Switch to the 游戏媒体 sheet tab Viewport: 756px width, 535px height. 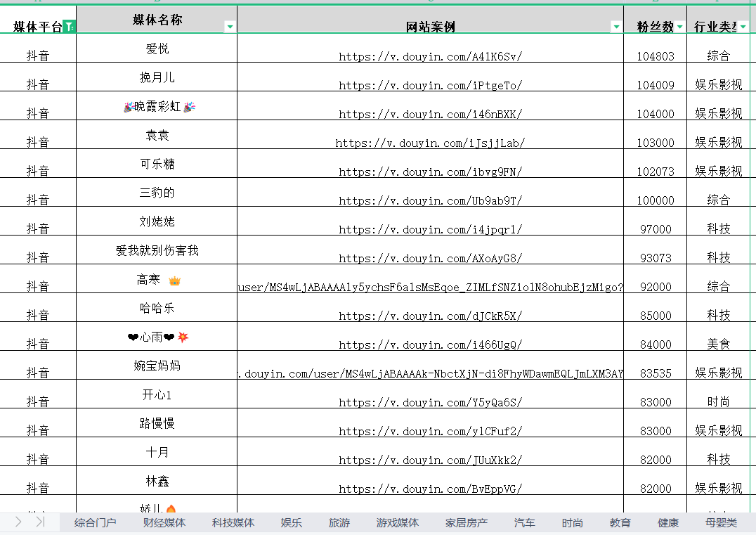click(397, 522)
